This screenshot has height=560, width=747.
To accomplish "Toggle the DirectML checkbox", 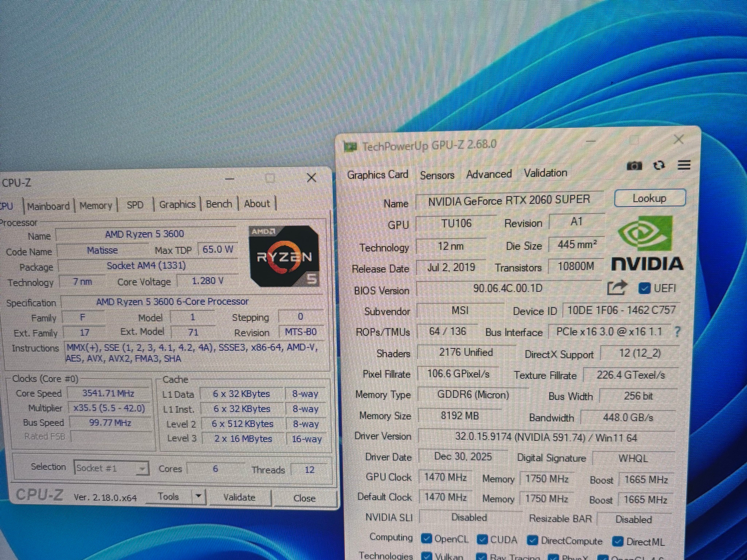I will point(618,541).
